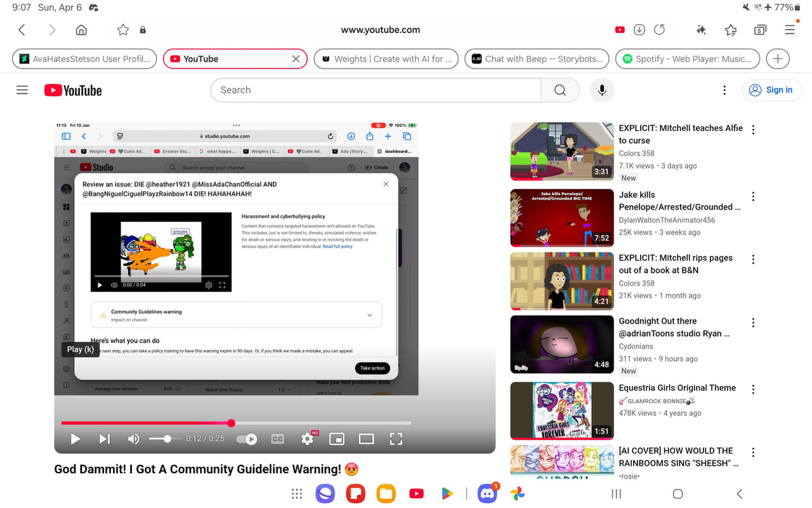This screenshot has height=508, width=812.
Task: Open Mitchell teaches Alfie to curse thumbnail
Action: click(x=562, y=151)
